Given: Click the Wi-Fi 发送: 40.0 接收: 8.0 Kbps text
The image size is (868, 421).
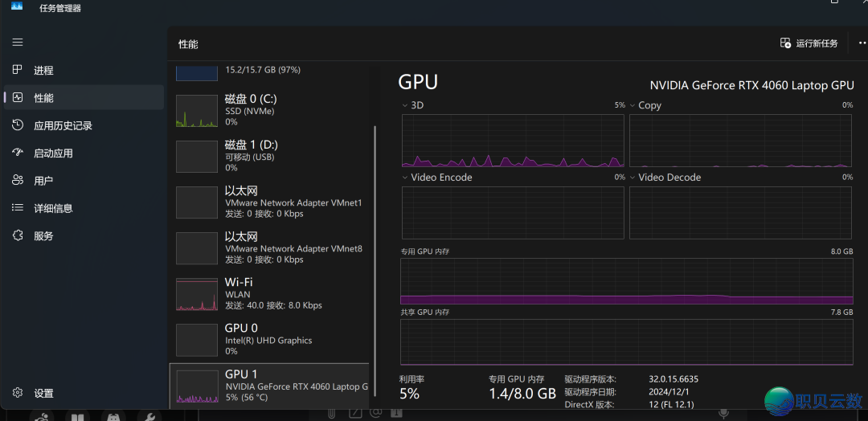Looking at the screenshot, I should coord(273,305).
